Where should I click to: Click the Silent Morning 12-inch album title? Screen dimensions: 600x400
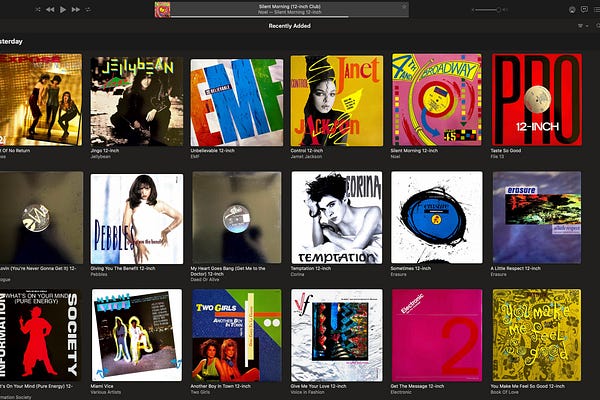click(414, 151)
